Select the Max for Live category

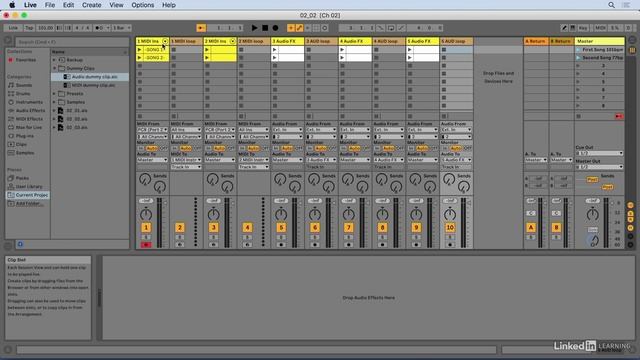[29, 127]
